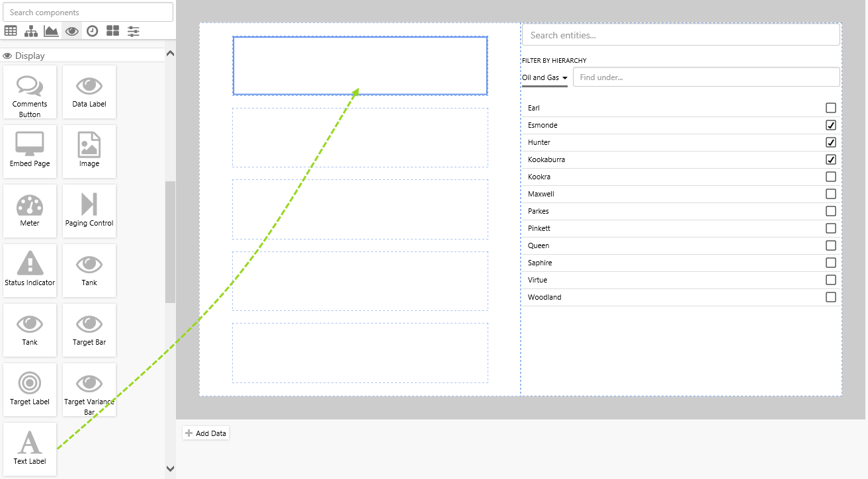Click the component list scroll-up arrow
Screen dimensions: 868x479
tap(170, 54)
